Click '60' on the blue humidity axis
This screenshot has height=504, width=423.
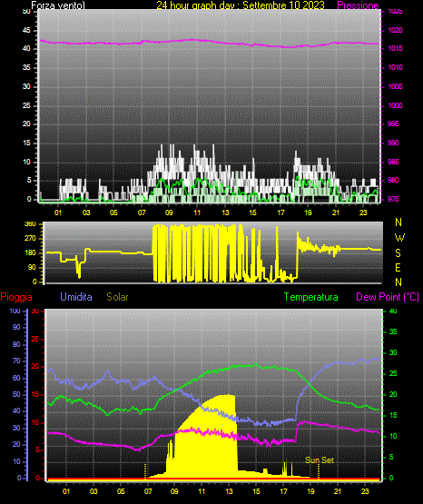(x=16, y=378)
